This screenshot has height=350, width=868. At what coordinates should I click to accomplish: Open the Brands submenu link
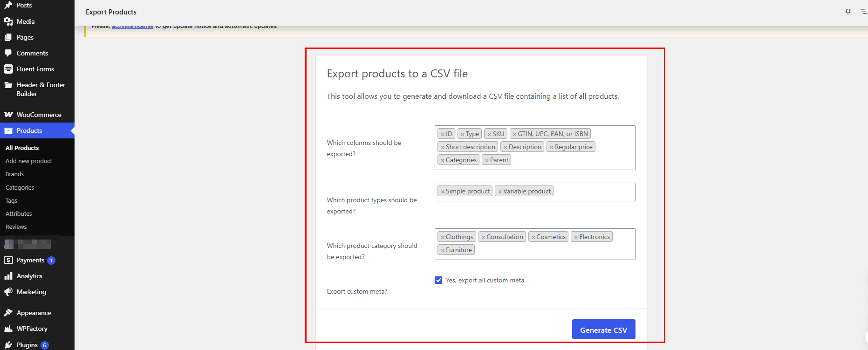coord(14,174)
